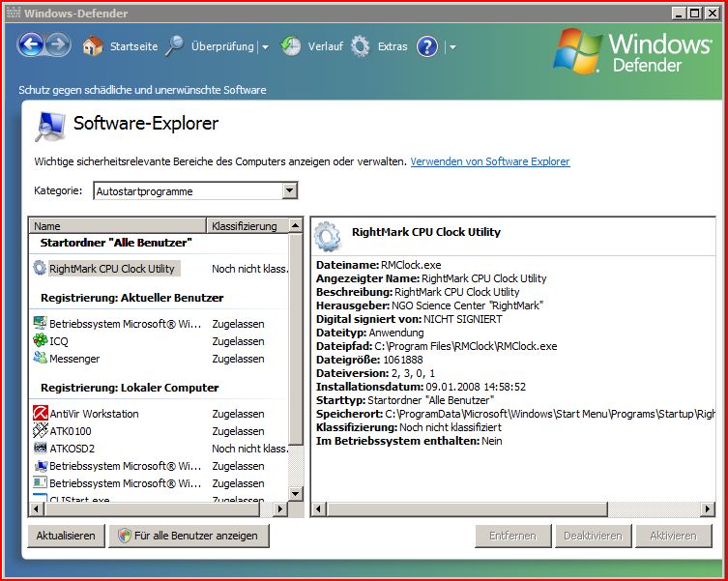Open the Überprüfung dropdown arrow

click(265, 47)
